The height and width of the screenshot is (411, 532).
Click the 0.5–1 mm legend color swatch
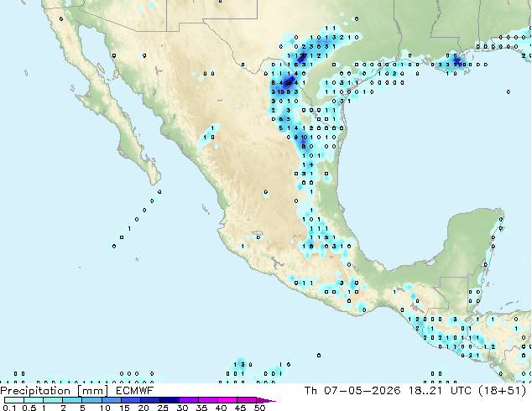[34, 400]
